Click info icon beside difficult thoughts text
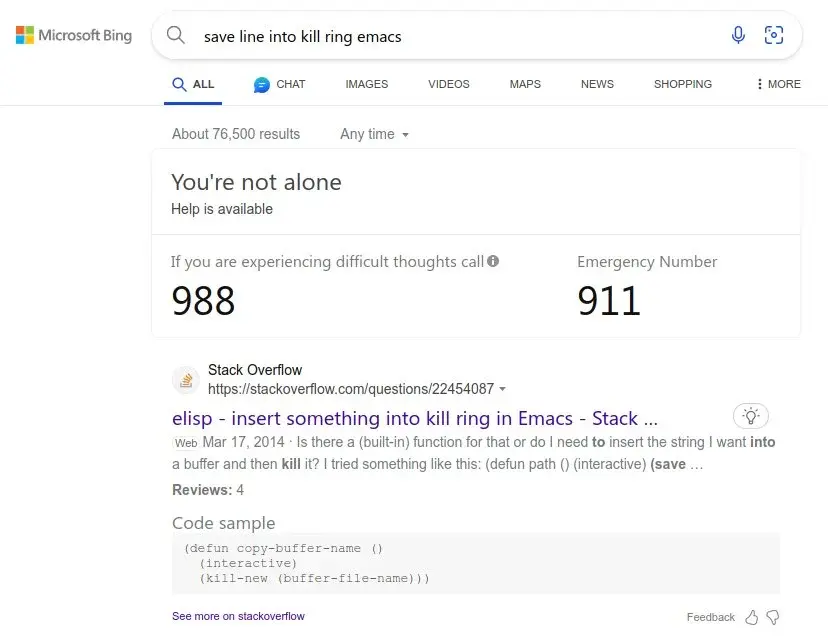The image size is (828, 641). click(x=493, y=262)
